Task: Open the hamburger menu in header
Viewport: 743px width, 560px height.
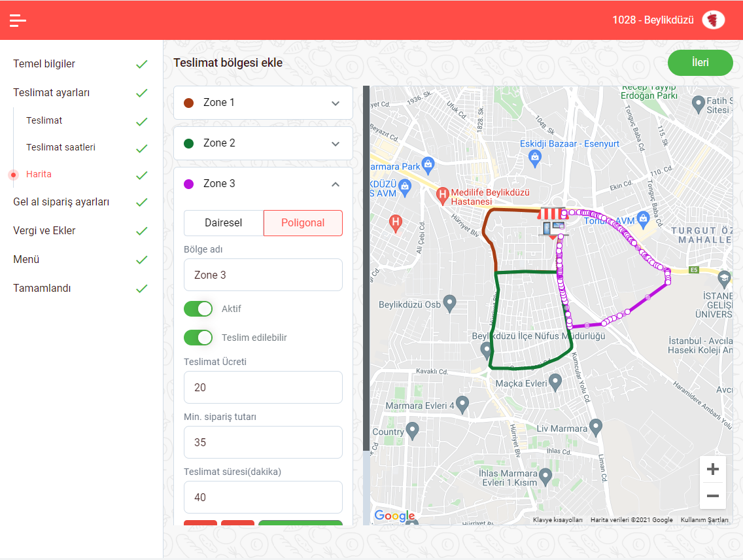Action: (x=18, y=20)
